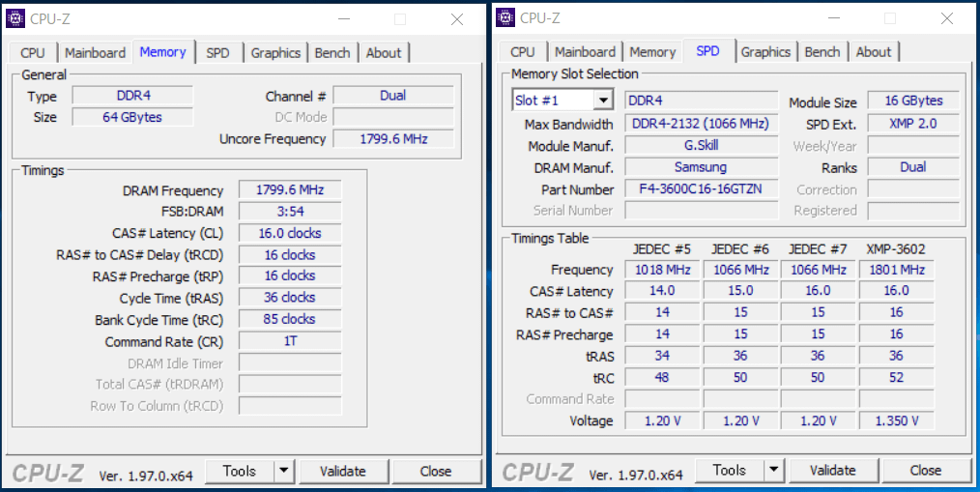Viewport: 980px width, 492px height.
Task: Open the About tab in the right window
Action: tap(874, 52)
